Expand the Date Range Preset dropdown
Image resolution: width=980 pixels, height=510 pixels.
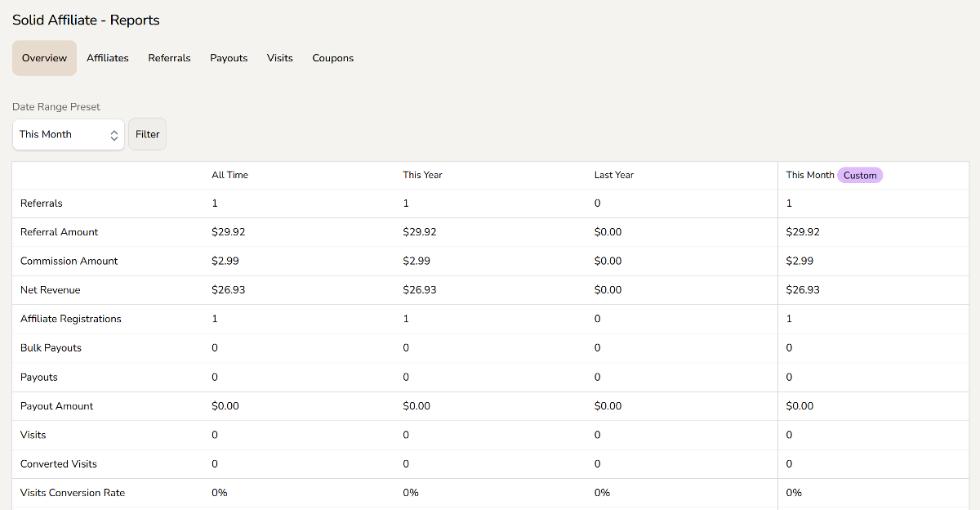click(69, 135)
